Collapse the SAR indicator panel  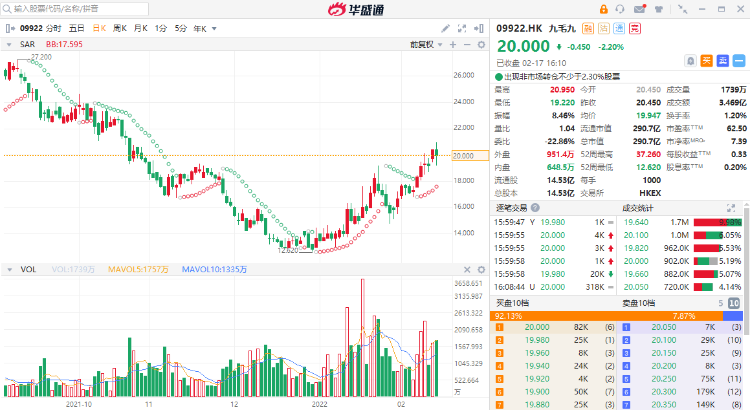[x=9, y=44]
